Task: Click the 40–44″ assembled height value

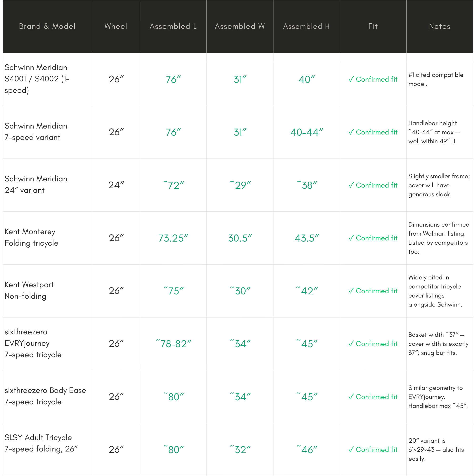Action: click(x=307, y=133)
